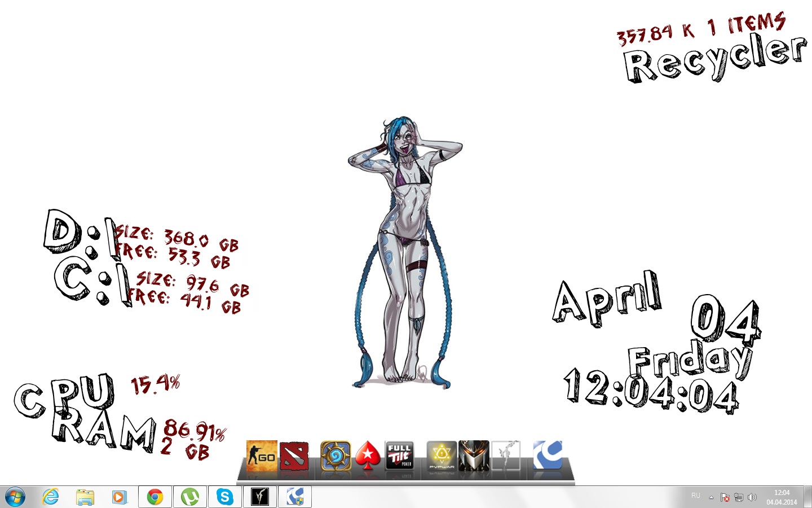This screenshot has width=812, height=508.
Task: Click "SIZE: 368.0 GB" for drive D
Action: pyautogui.click(x=176, y=238)
